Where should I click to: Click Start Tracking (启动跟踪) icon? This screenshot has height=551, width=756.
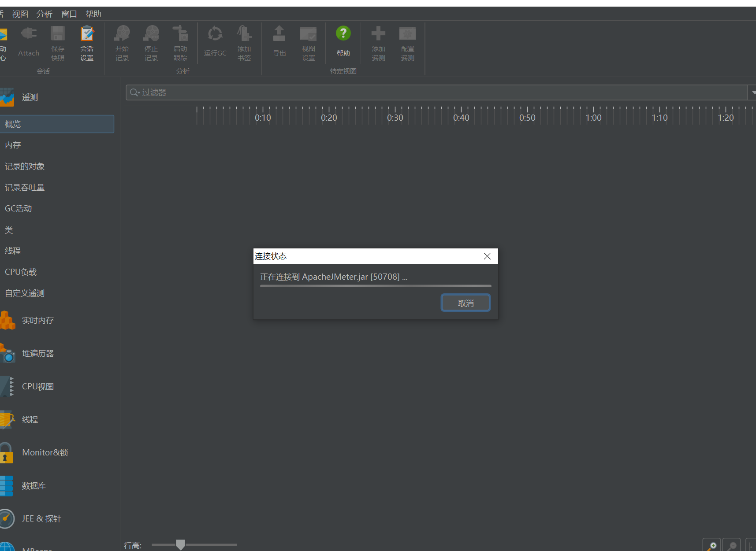(180, 33)
